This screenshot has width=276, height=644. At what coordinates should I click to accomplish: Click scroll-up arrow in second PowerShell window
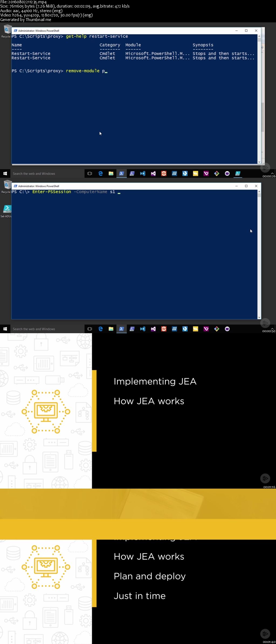[x=259, y=192]
